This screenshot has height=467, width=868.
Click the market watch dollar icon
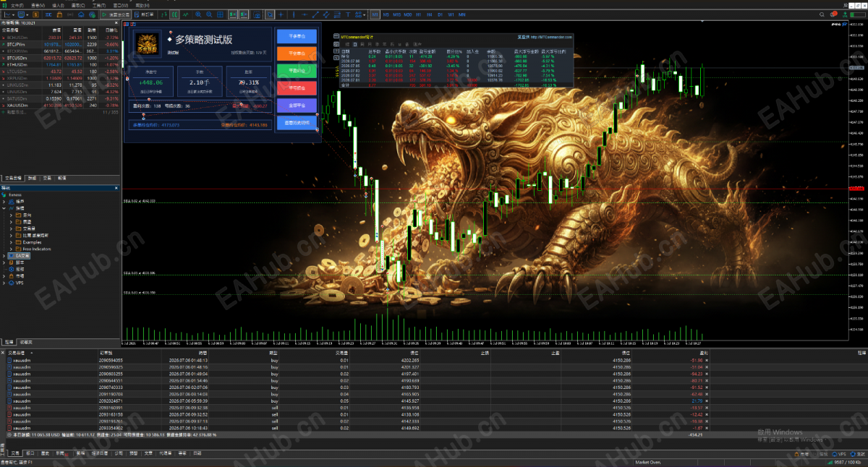click(35, 14)
